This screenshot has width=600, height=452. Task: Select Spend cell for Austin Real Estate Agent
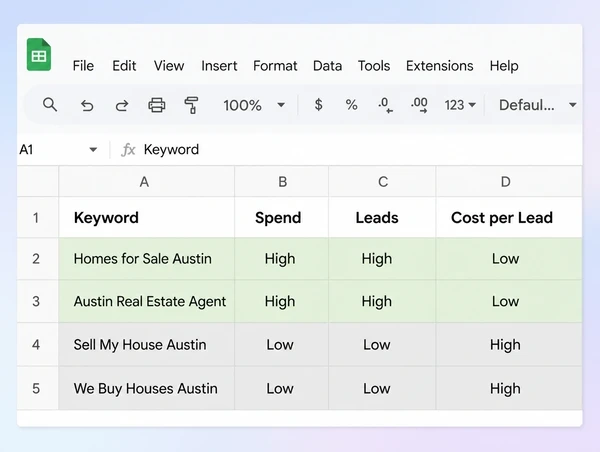click(x=282, y=301)
